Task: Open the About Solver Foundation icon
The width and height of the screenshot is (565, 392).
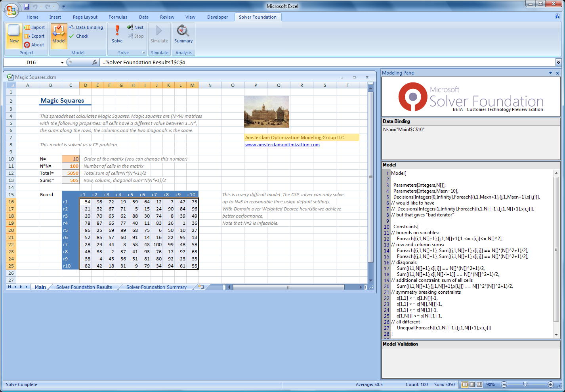Action: pyautogui.click(x=27, y=45)
